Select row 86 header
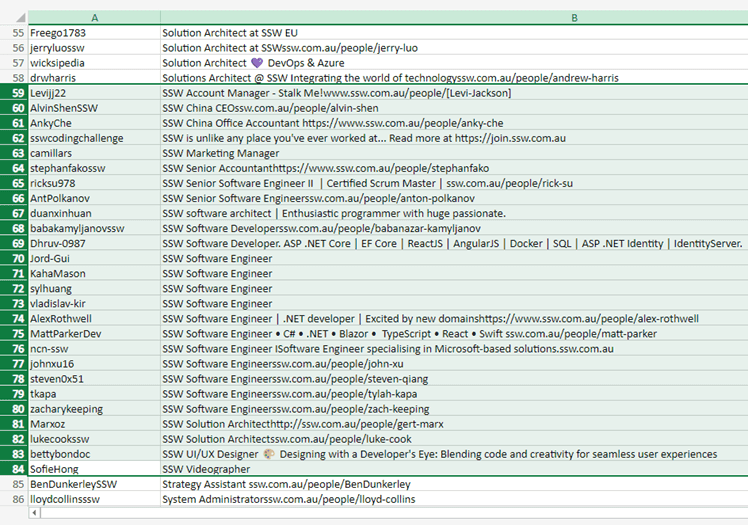 point(14,499)
